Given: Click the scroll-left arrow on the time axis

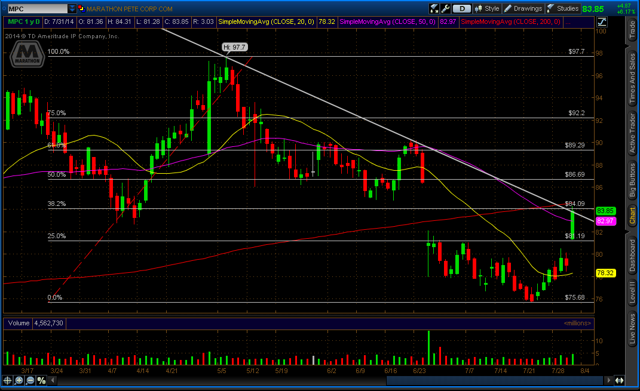Looking at the screenshot, I should pyautogui.click(x=53, y=380).
